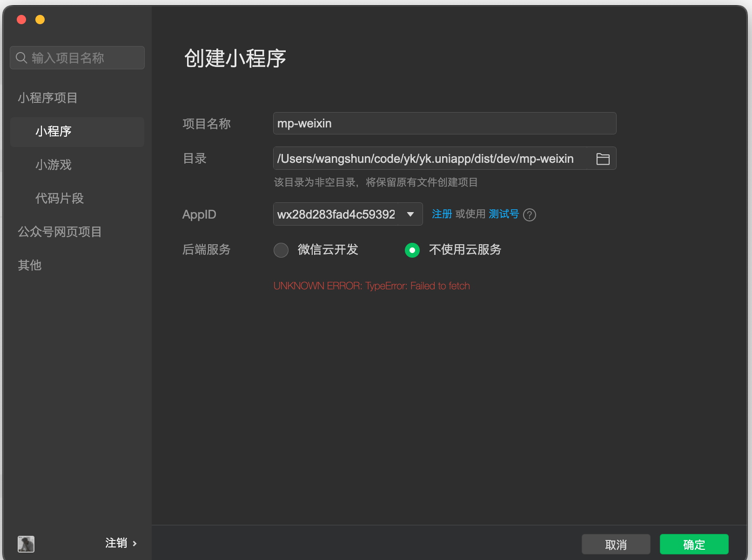The image size is (752, 560).
Task: Click 注销 to log out
Action: (121, 543)
